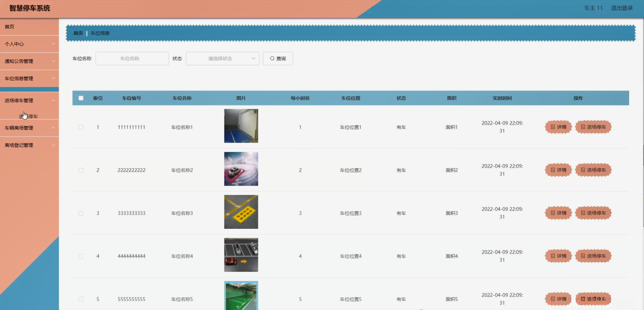
Task: View 详情 for 车位名称5
Action: 558,299
